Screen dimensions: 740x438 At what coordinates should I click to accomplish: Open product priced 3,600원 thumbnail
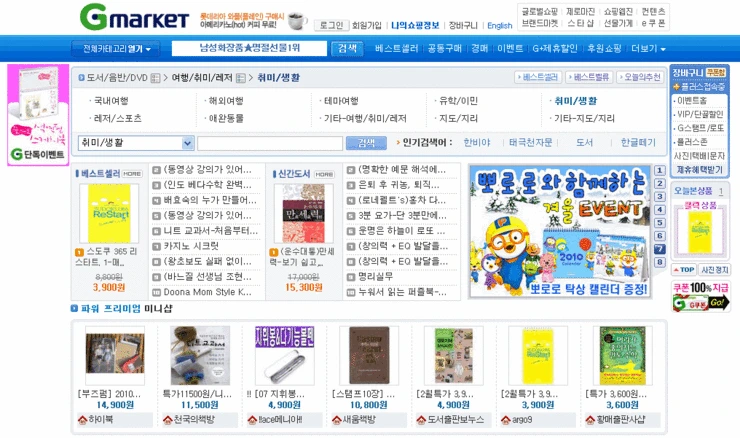622,355
